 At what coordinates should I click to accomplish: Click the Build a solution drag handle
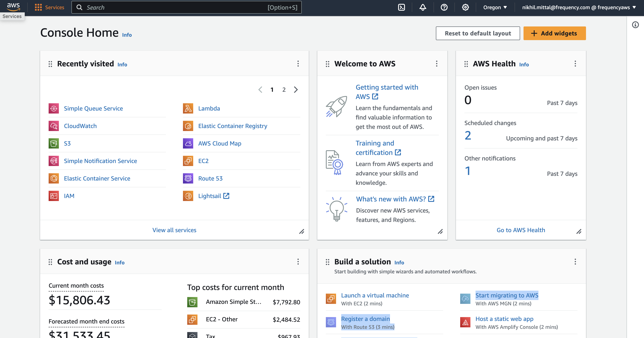[328, 262]
